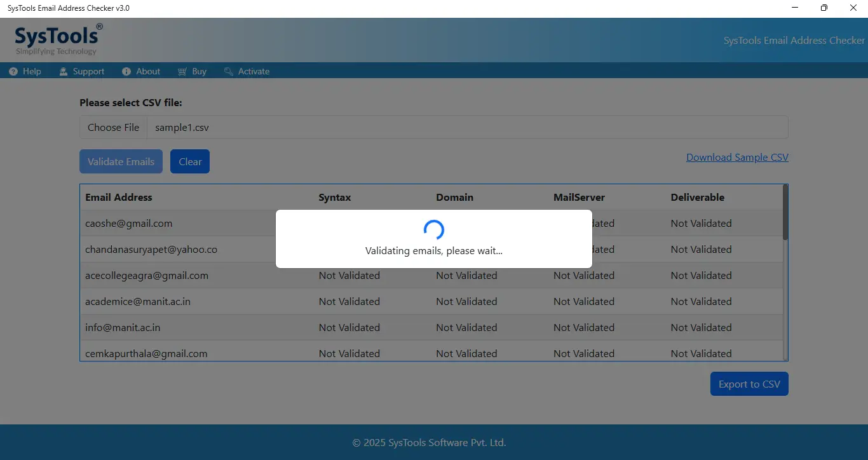This screenshot has width=868, height=460.
Task: Click the sample1.csv file name field
Action: tap(467, 127)
